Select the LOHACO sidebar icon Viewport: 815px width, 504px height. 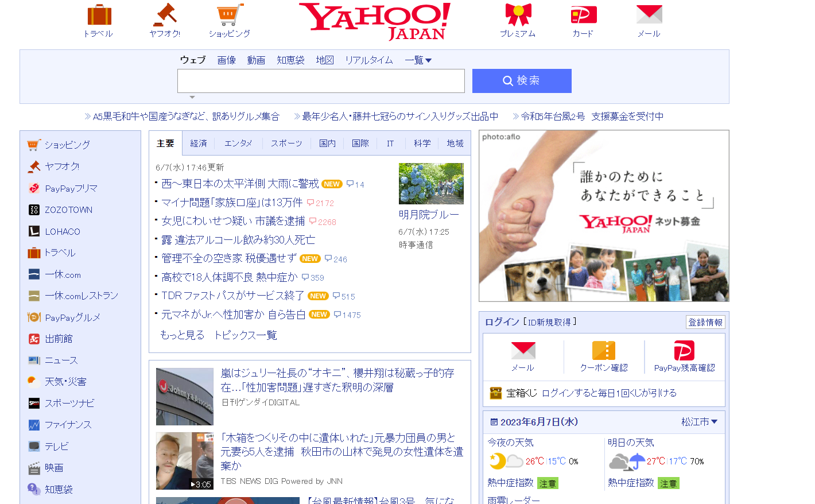(x=33, y=231)
